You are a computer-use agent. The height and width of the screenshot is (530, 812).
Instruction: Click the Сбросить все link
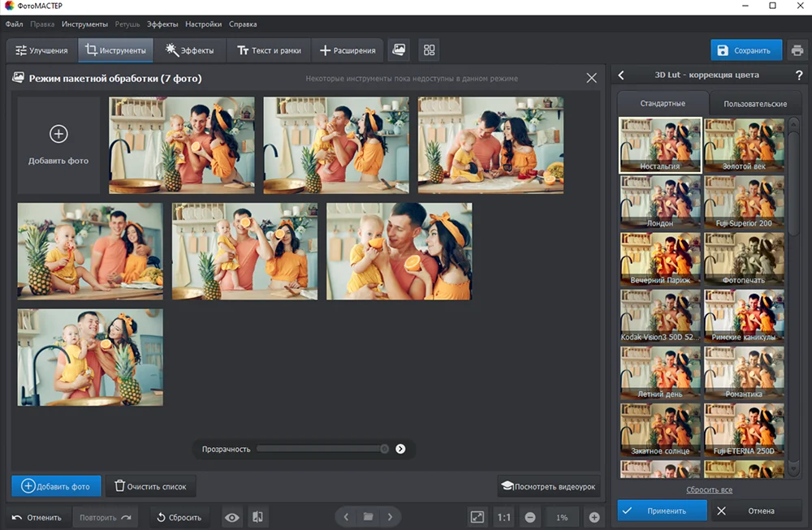709,490
